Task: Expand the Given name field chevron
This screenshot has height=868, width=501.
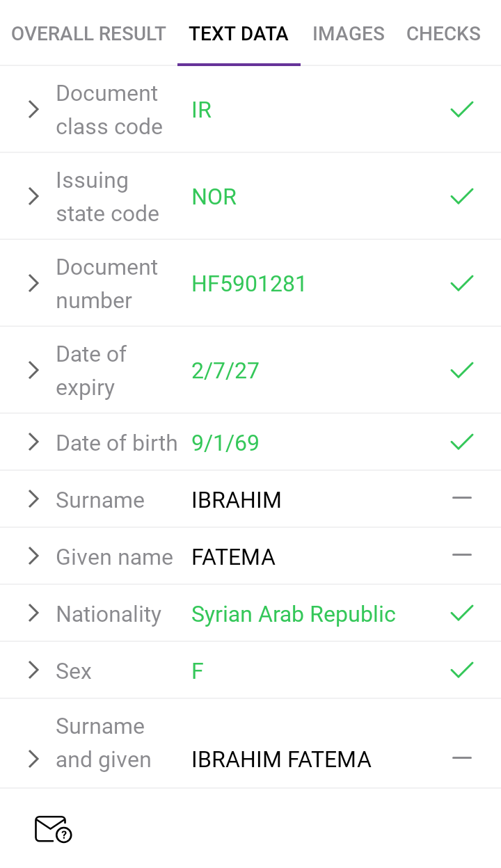Action: 33,556
